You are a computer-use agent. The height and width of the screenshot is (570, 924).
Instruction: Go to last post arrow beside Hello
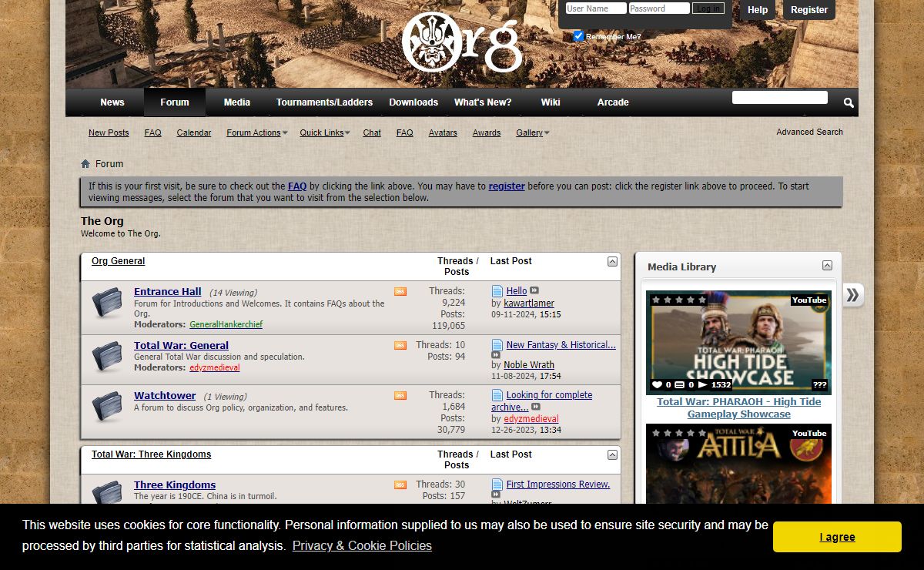pyautogui.click(x=534, y=291)
